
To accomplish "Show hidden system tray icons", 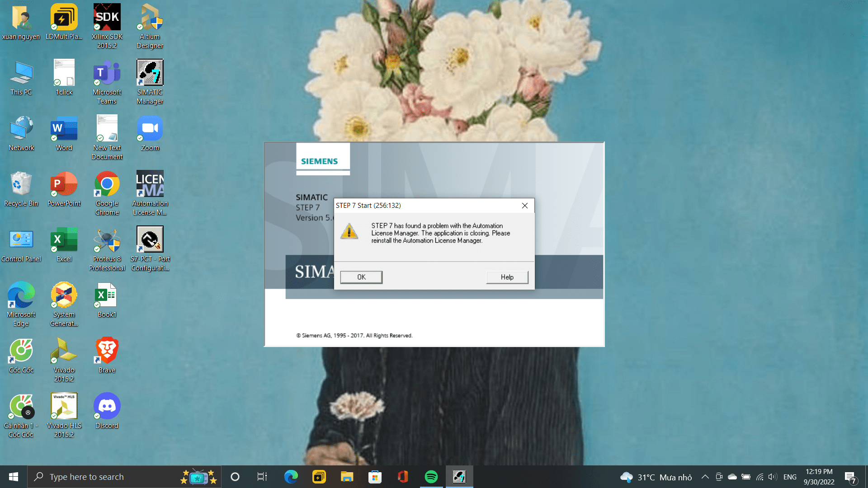I will (705, 477).
